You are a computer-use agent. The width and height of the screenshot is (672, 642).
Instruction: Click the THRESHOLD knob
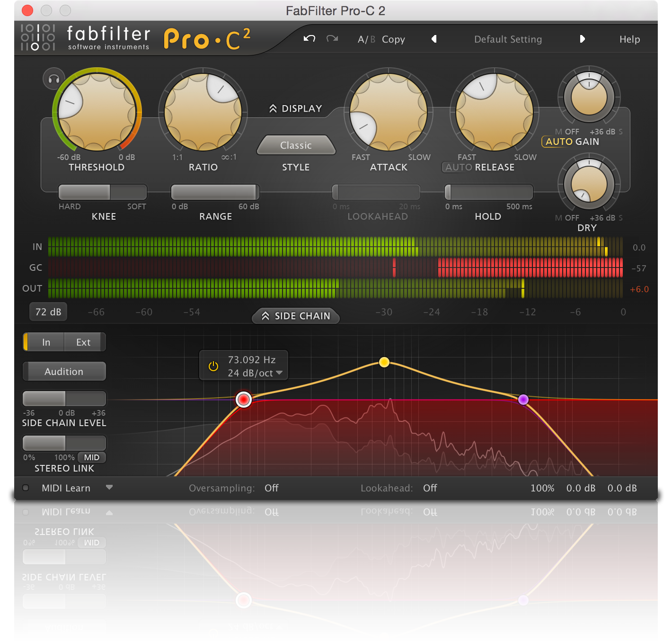point(97,112)
